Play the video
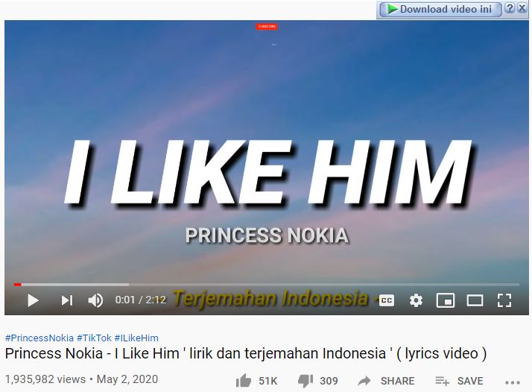Image resolution: width=532 pixels, height=392 pixels. click(x=33, y=300)
